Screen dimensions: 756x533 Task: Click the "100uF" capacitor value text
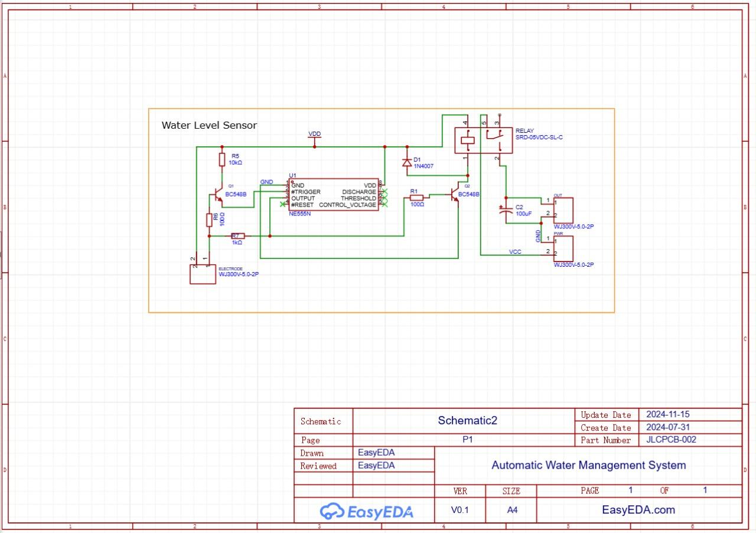point(523,214)
